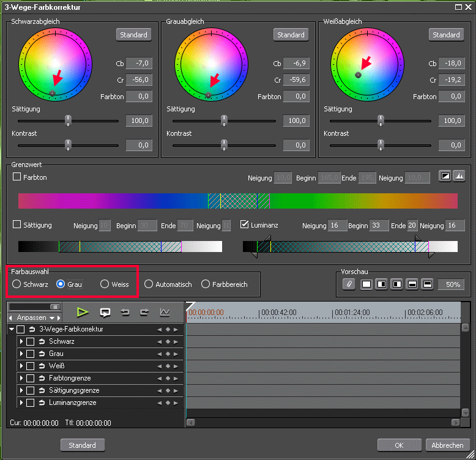
Task: Enable keyframe checkbox for Luminanzgrenze row
Action: (x=30, y=403)
